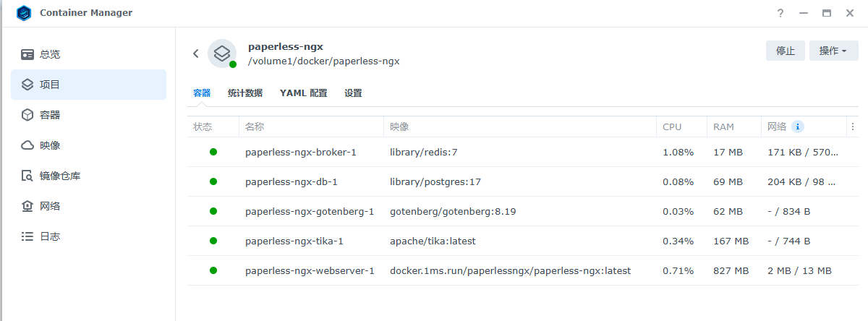868x321 pixels.
Task: Click the Container (容器) cube icon
Action: pyautogui.click(x=27, y=115)
